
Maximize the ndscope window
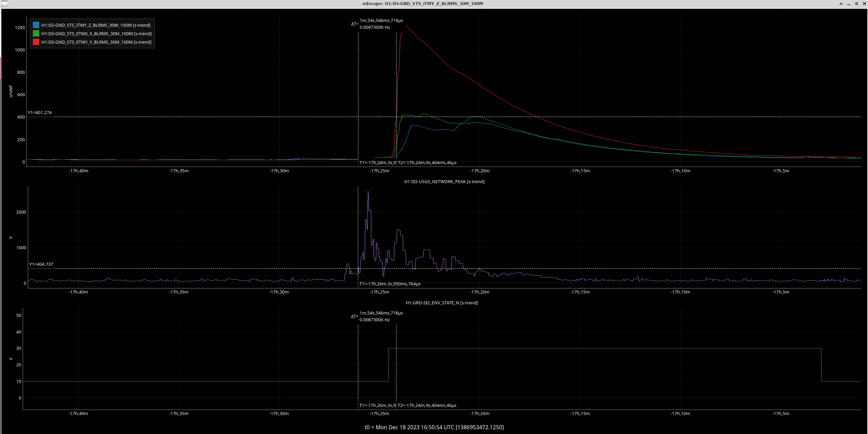pyautogui.click(x=856, y=4)
